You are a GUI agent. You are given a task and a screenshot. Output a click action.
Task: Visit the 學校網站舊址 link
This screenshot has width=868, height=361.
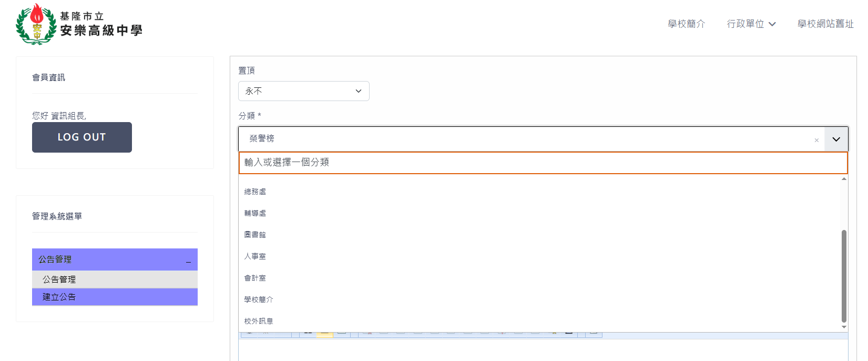[x=825, y=24]
